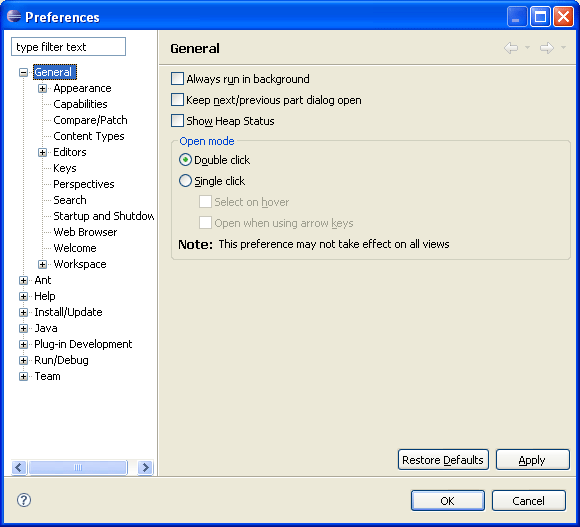
Task: Click tree scrollbar right arrow
Action: click(145, 467)
